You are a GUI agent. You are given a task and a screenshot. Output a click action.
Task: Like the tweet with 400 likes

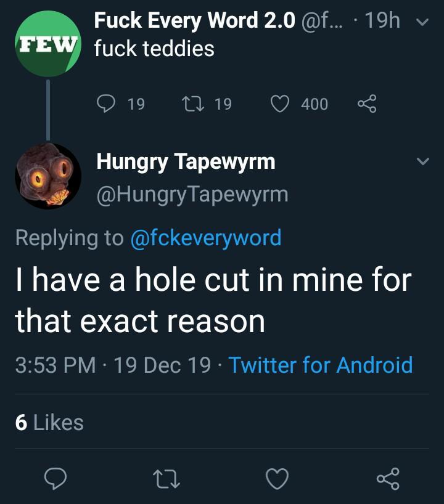pyautogui.click(x=282, y=104)
